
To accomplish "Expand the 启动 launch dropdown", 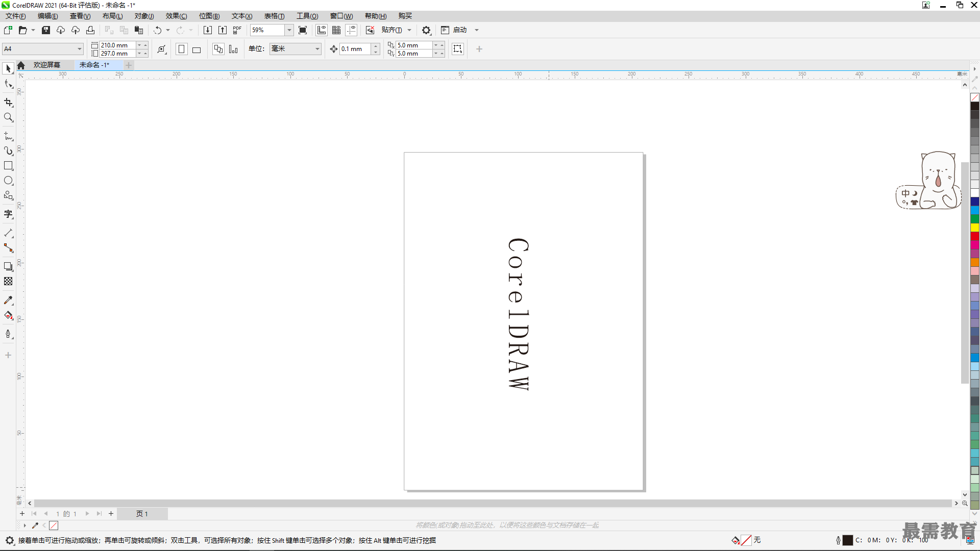I will 477,30.
